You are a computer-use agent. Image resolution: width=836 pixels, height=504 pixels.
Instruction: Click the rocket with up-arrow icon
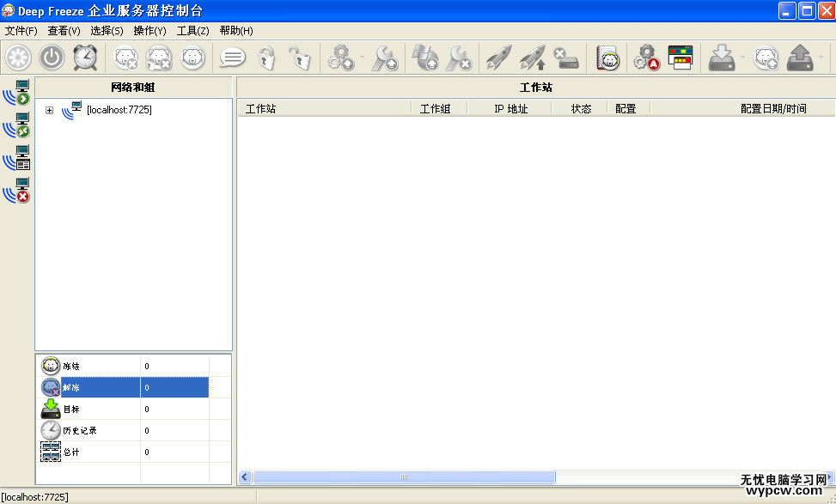[x=533, y=58]
